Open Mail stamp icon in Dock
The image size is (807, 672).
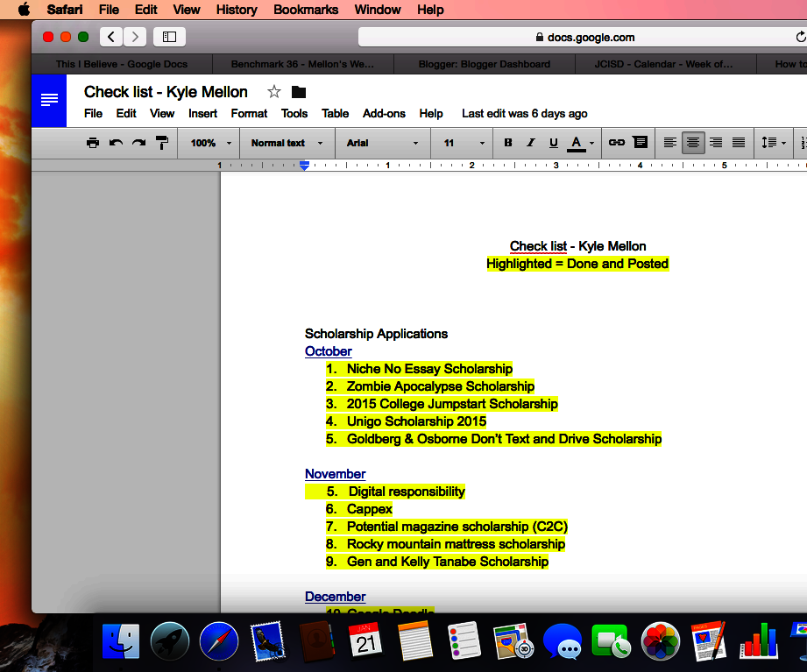tap(267, 641)
